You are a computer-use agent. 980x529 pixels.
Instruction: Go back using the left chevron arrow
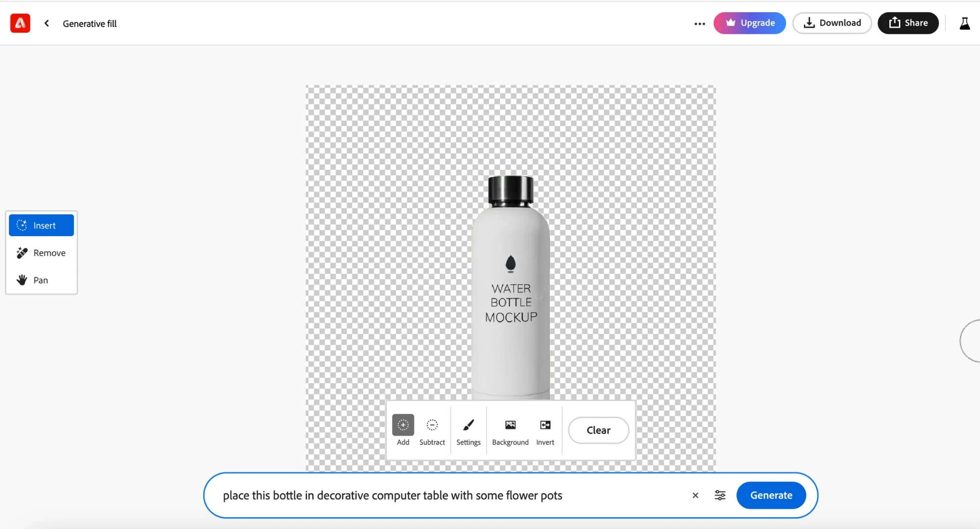tap(47, 23)
